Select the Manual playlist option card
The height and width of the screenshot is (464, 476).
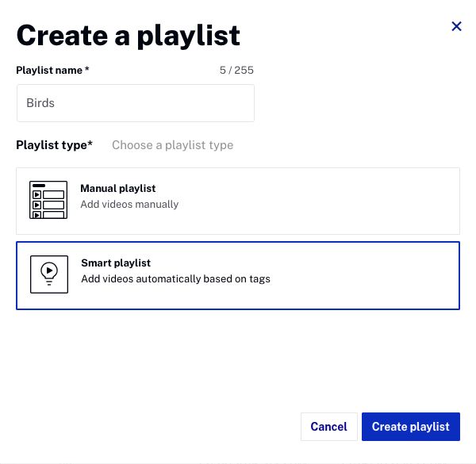(238, 201)
